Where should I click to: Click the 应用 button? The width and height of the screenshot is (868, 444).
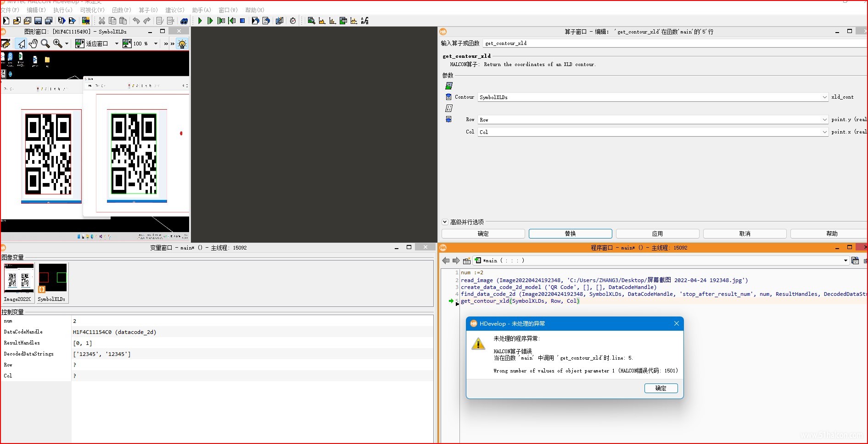click(x=657, y=233)
